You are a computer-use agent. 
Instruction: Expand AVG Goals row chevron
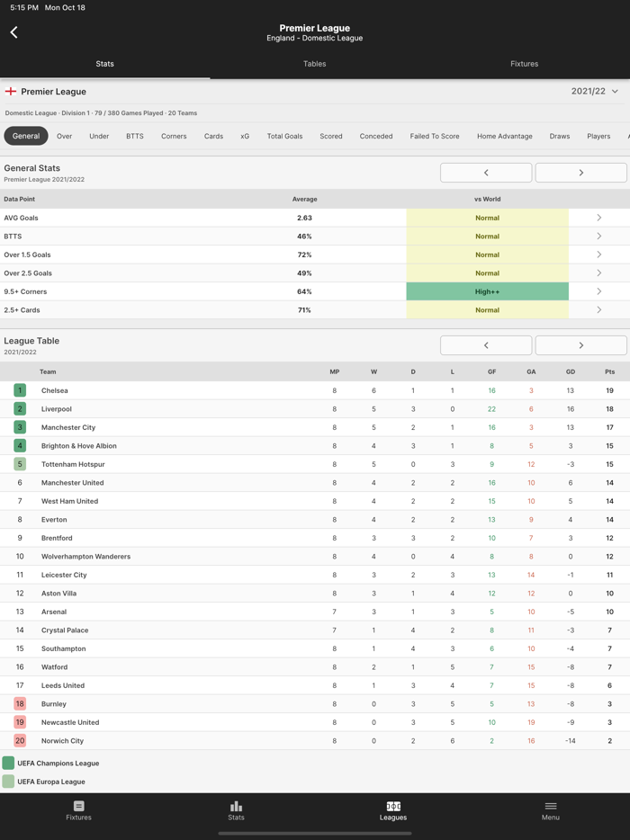tap(598, 218)
